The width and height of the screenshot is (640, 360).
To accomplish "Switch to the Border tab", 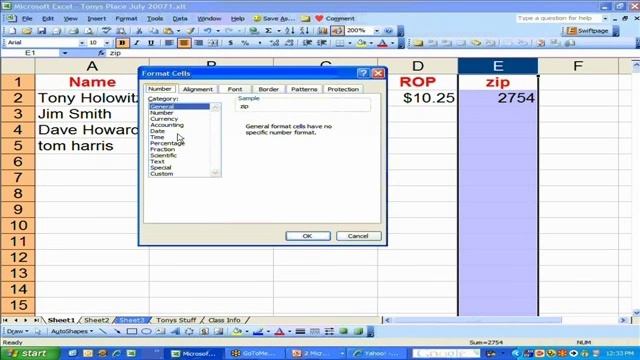I will [x=268, y=89].
